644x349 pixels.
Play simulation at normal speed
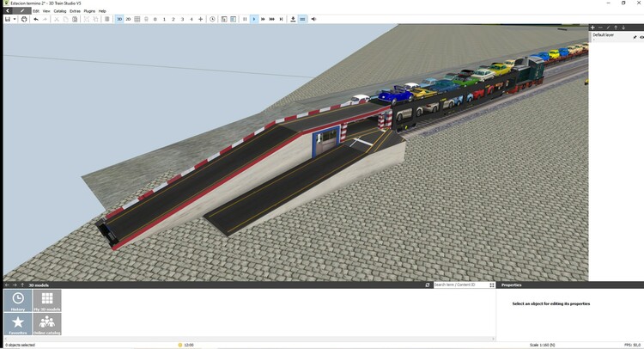pos(254,19)
